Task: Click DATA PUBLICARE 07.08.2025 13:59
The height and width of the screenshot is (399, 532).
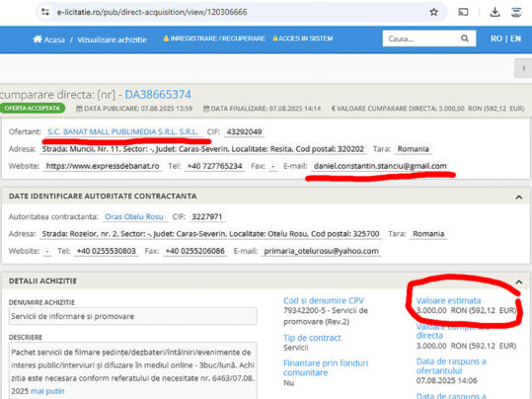Action: click(x=134, y=109)
